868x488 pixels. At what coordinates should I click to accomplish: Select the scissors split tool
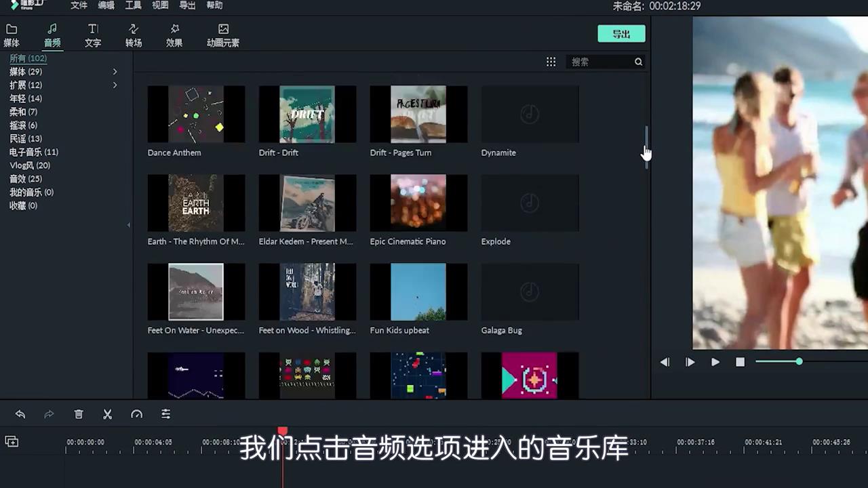[x=107, y=414]
